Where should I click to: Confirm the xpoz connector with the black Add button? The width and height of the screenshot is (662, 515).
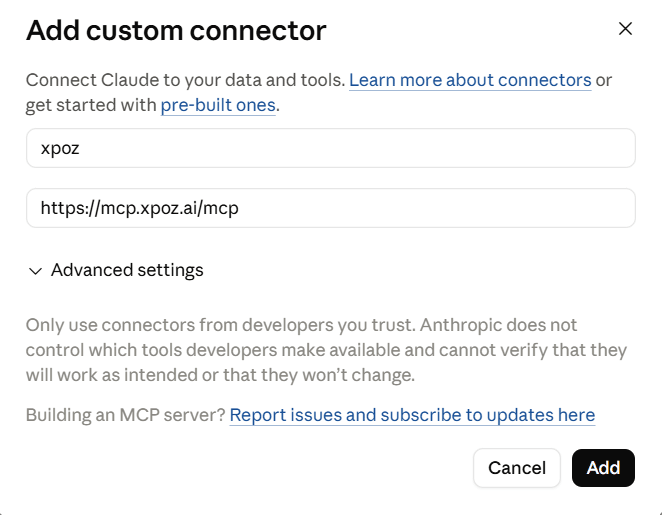tap(603, 468)
